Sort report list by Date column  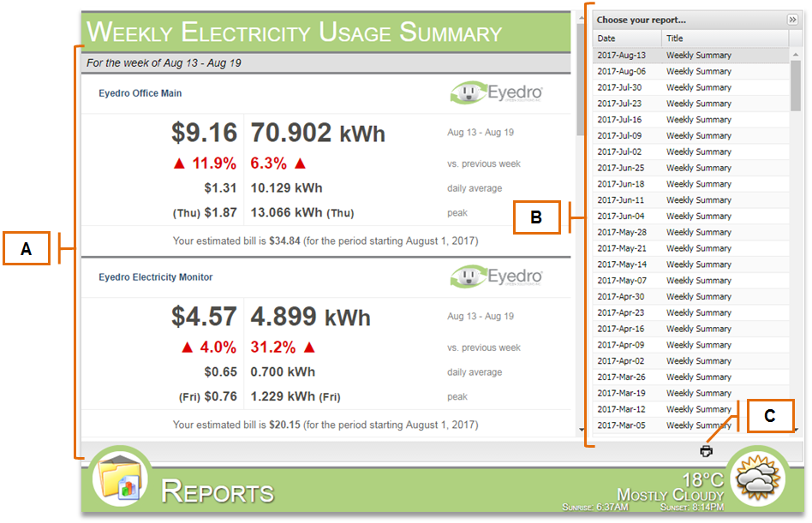click(x=627, y=39)
